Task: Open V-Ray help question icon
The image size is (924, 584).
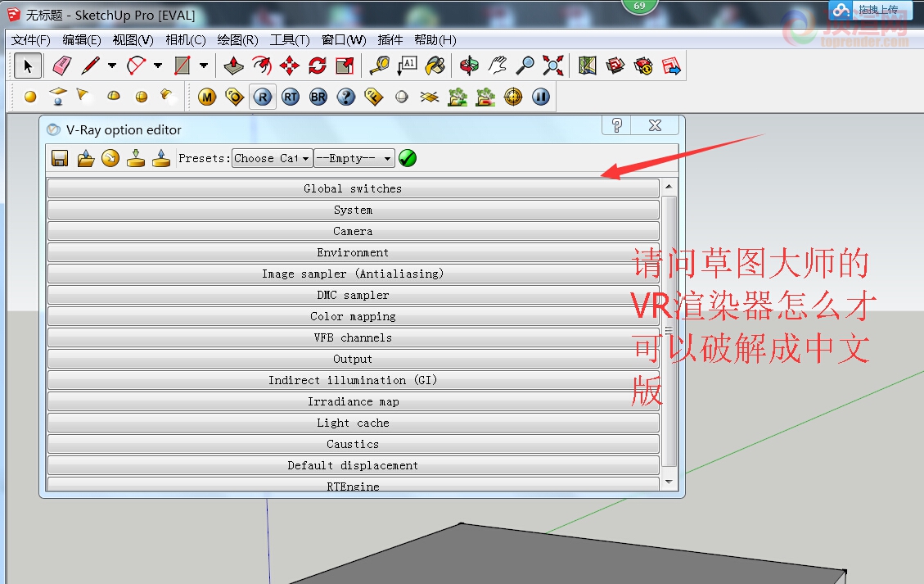Action: click(346, 97)
